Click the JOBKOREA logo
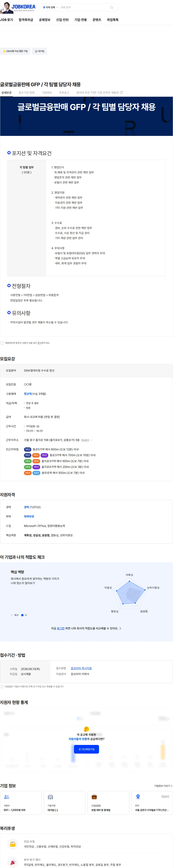This screenshot has width=173, height=868. click(x=23, y=7)
